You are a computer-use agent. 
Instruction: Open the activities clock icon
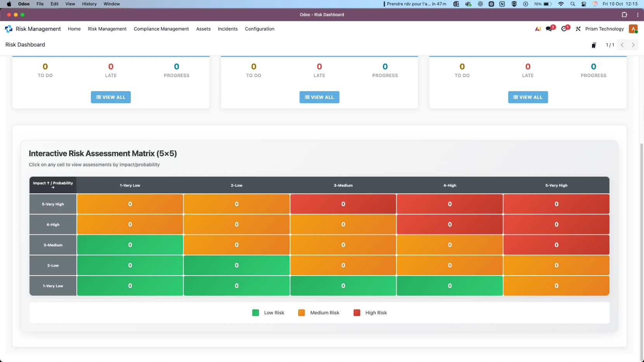565,29
